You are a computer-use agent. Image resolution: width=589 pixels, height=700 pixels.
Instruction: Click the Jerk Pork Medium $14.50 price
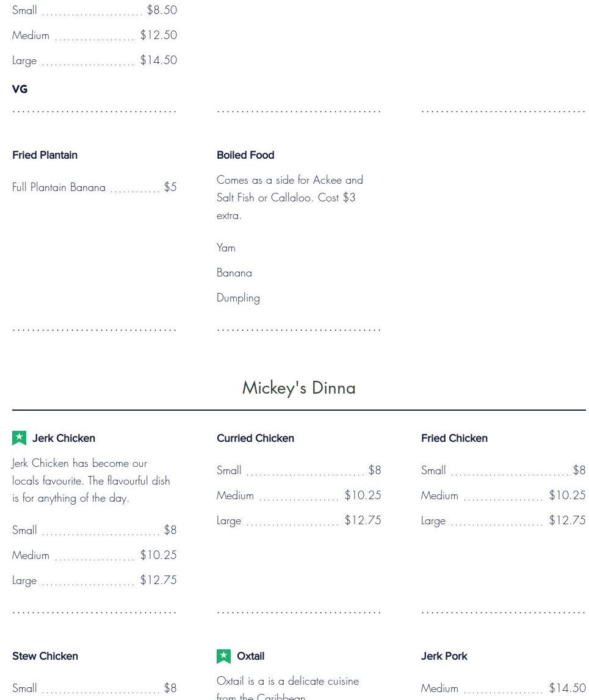coord(567,688)
